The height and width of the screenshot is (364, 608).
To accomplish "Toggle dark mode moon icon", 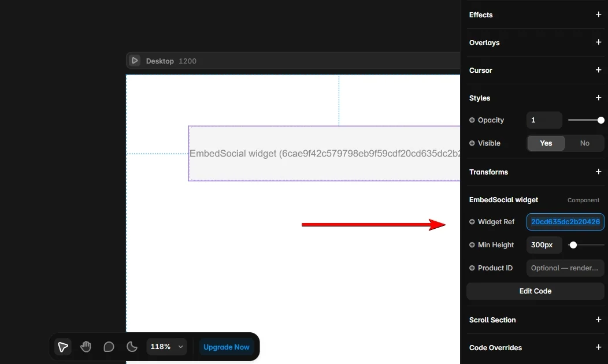I will coord(132,347).
